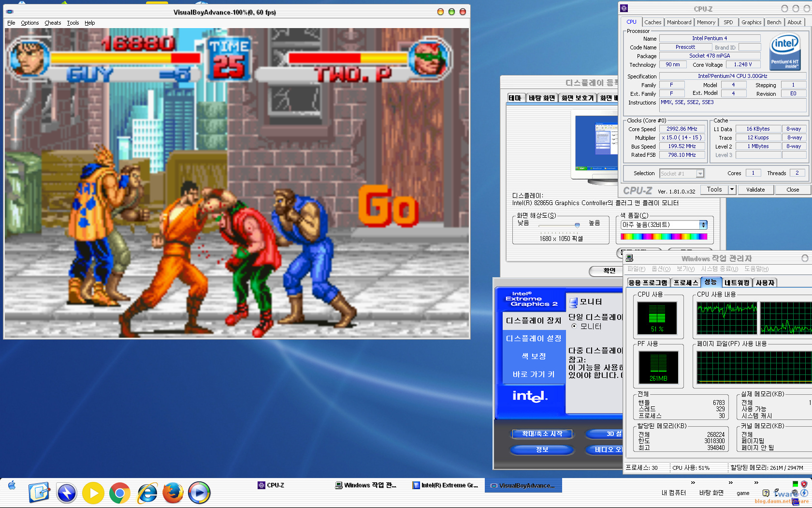
Task: Open the 보기(V) menu in Task Manager
Action: click(x=685, y=269)
